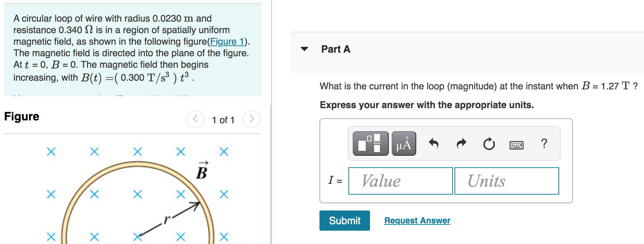Screen dimensions: 644x244
Task: Select the Part A header
Action: 335,49
